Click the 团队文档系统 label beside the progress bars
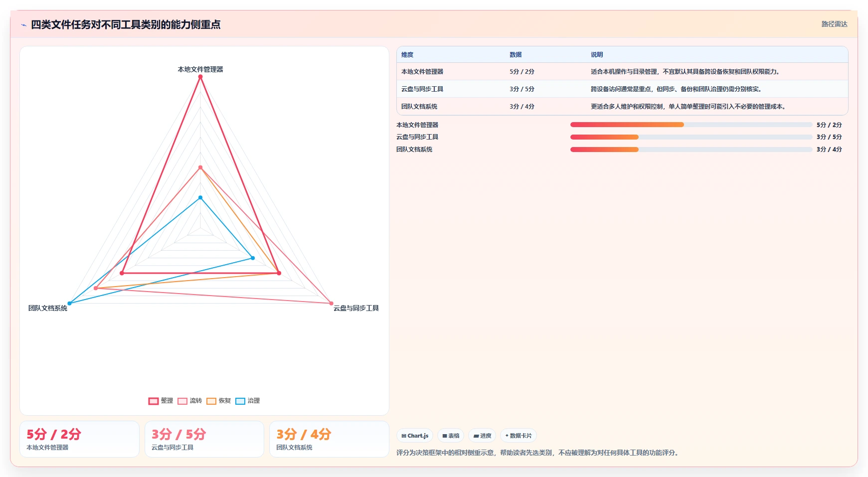868x477 pixels. pos(414,150)
